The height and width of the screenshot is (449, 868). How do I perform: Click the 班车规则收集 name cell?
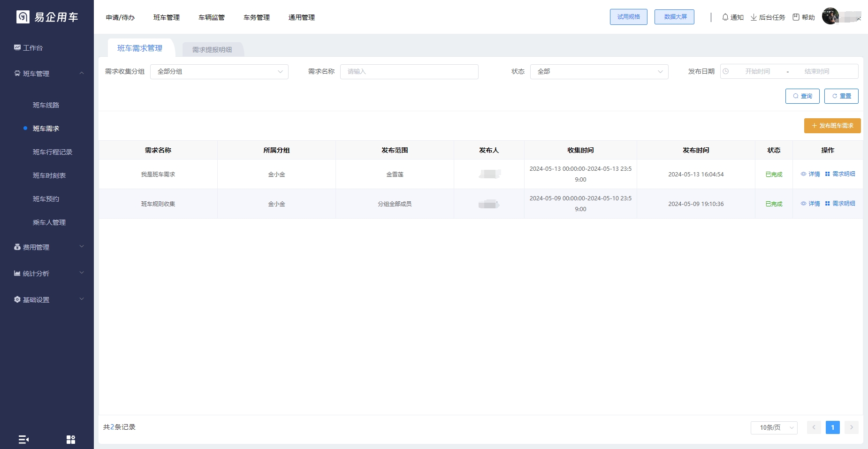tap(158, 204)
